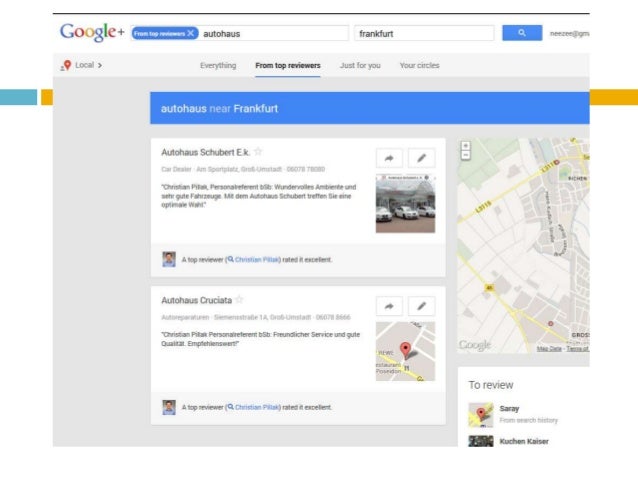Open the Just for you tab
Image resolution: width=638 pixels, height=479 pixels.
click(x=360, y=65)
